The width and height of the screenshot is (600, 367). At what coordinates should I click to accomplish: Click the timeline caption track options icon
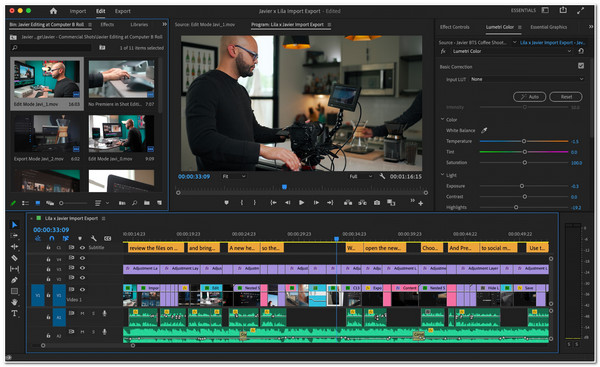tap(108, 238)
